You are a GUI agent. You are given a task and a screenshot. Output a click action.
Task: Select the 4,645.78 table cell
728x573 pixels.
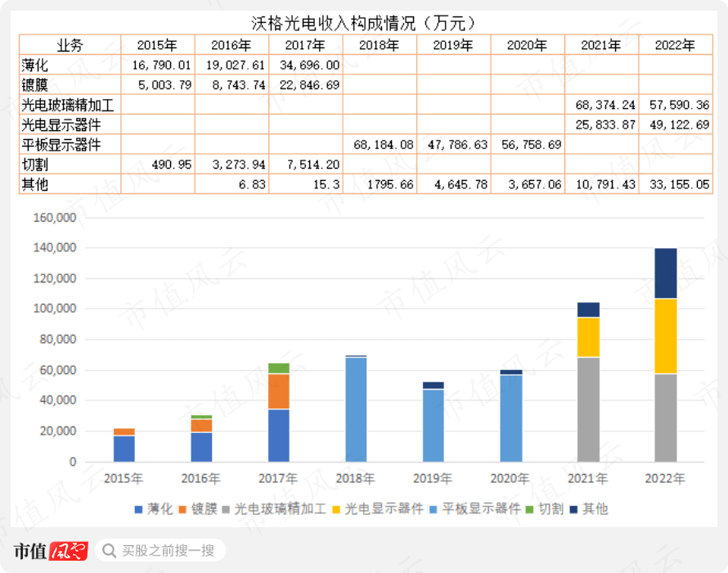point(454,184)
